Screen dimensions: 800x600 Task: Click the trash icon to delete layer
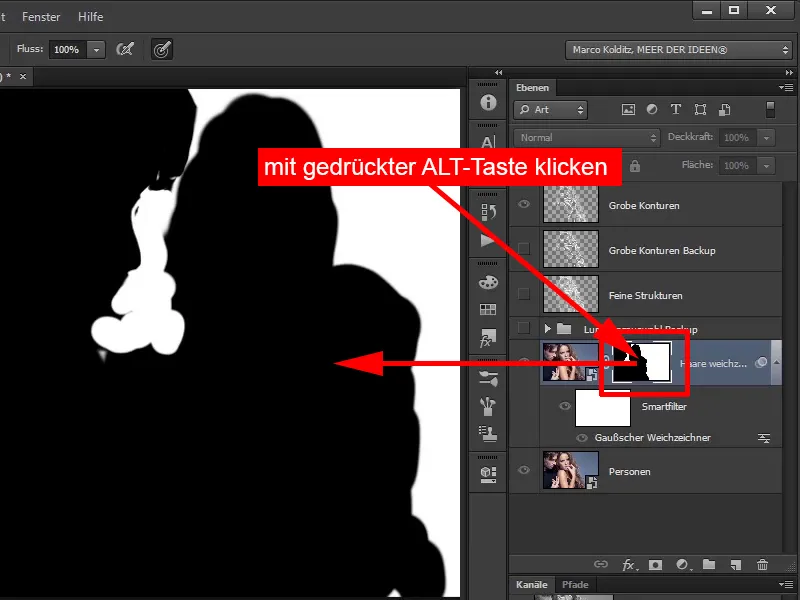click(763, 565)
